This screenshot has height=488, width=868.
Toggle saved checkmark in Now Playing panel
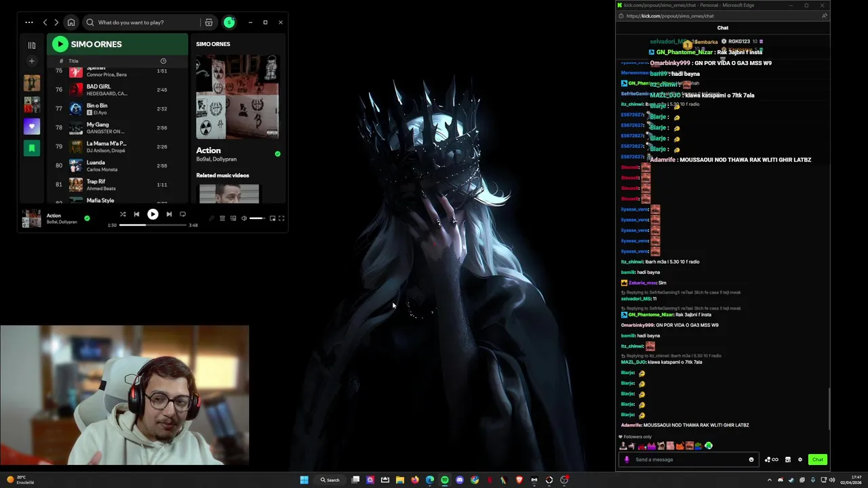(277, 154)
